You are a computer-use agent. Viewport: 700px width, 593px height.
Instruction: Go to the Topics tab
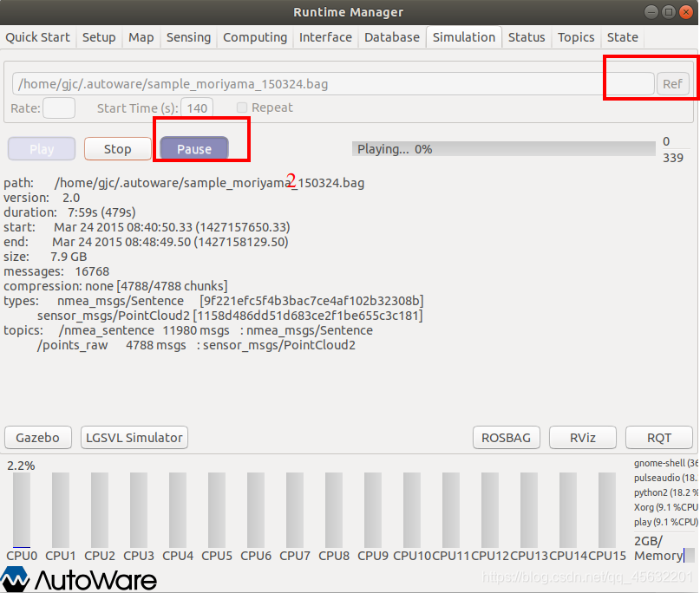576,37
